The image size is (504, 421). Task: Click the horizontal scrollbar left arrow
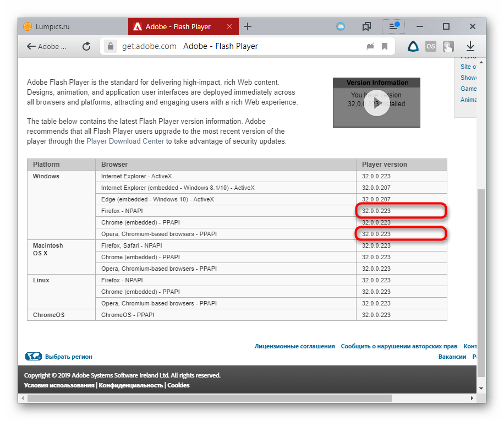point(23,398)
